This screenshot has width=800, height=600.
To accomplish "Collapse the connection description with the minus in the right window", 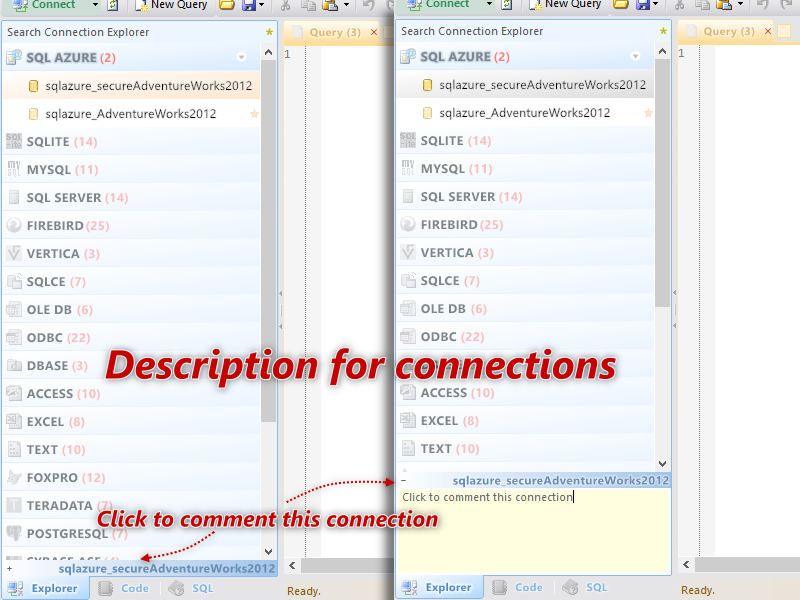I will [404, 481].
